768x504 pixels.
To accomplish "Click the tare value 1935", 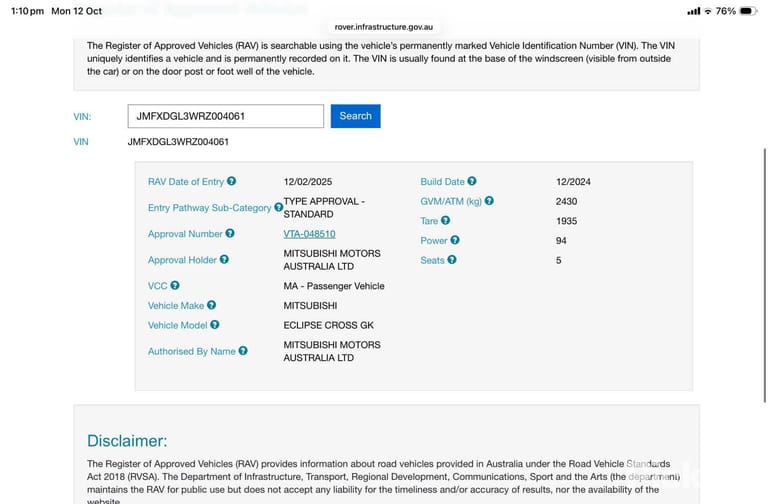I will (566, 221).
